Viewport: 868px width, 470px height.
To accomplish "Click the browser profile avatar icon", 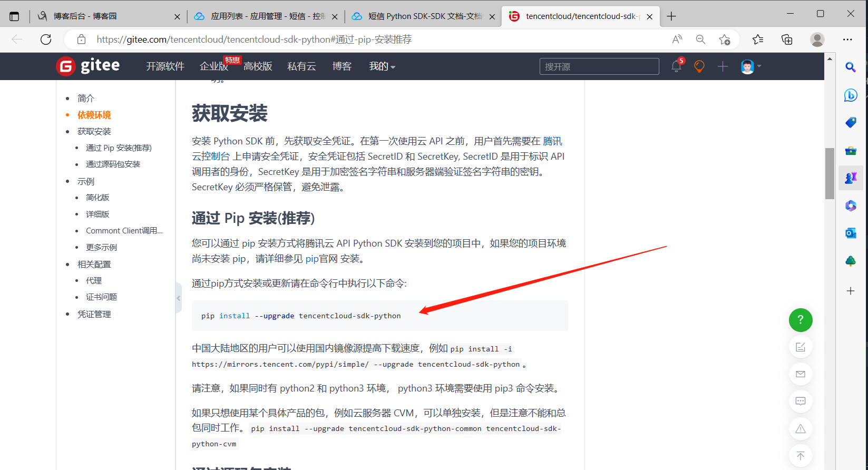I will [x=817, y=40].
